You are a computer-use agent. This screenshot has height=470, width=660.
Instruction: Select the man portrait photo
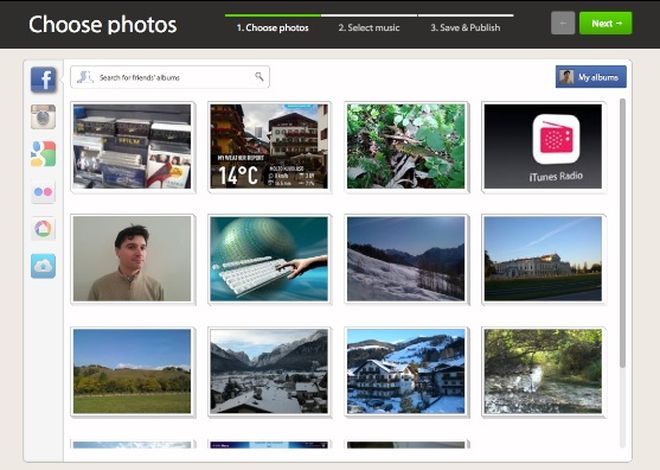[x=132, y=259]
